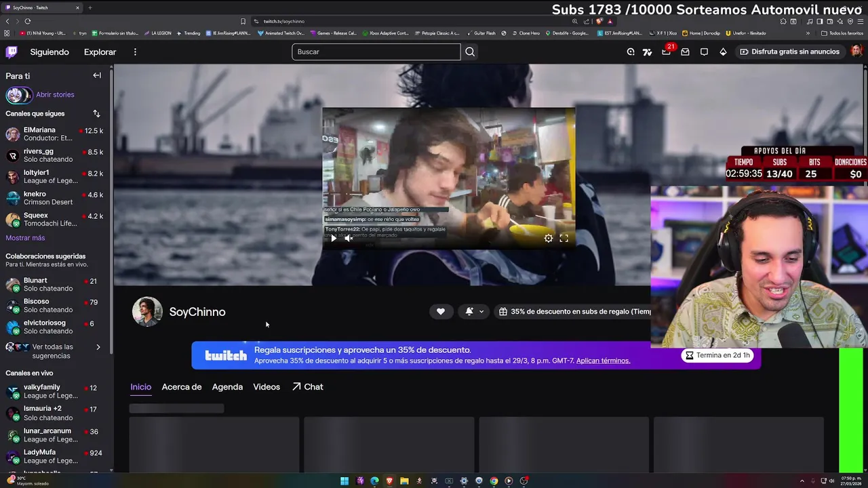
Task: Open a new browser tab
Action: [x=90, y=7]
